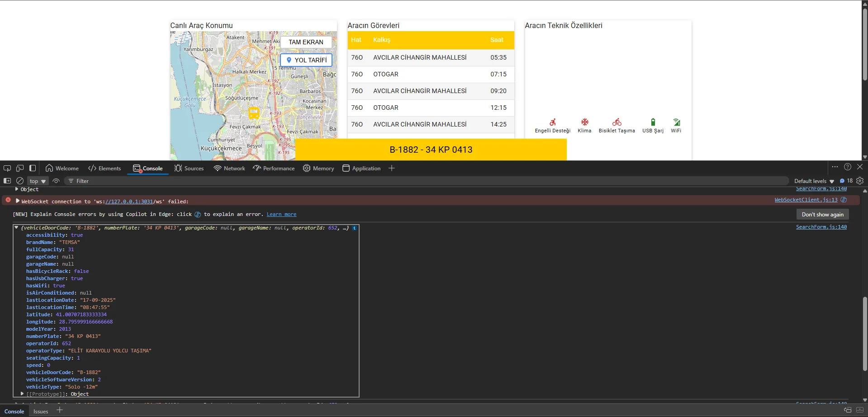Click the TAM EKRAN button on map
Image resolution: width=868 pixels, height=417 pixels.
(306, 42)
